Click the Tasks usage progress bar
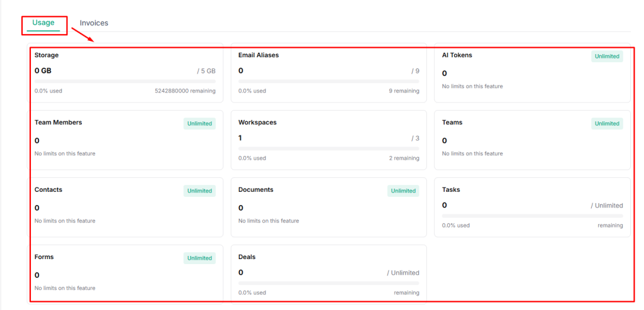Image resolution: width=644 pixels, height=310 pixels. (532, 216)
